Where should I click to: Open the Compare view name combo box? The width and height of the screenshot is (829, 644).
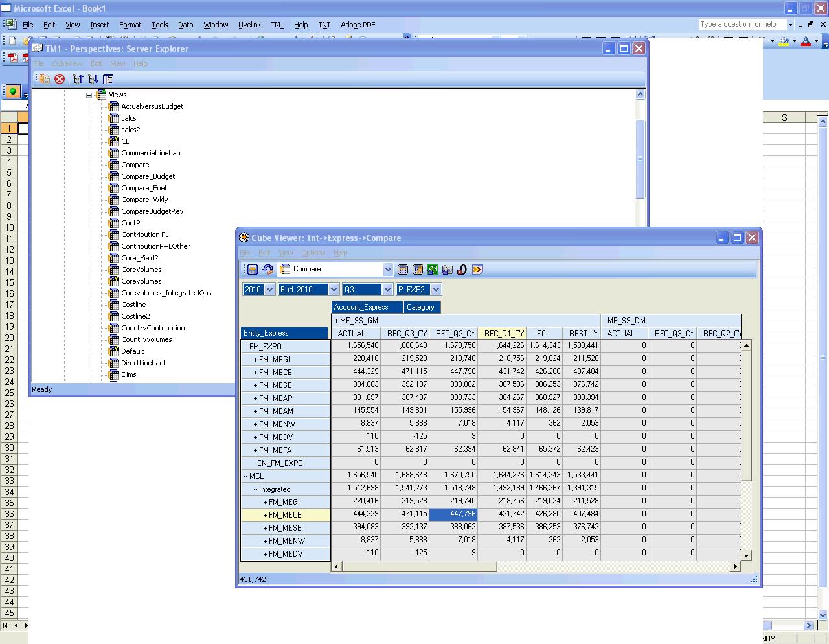388,270
